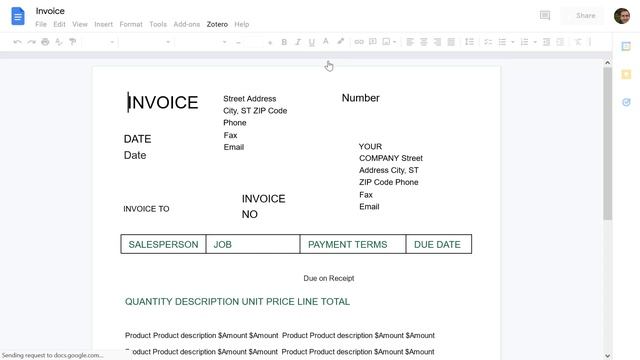Viewport: 640px width, 360px height.
Task: Open the View menu
Action: click(x=80, y=24)
